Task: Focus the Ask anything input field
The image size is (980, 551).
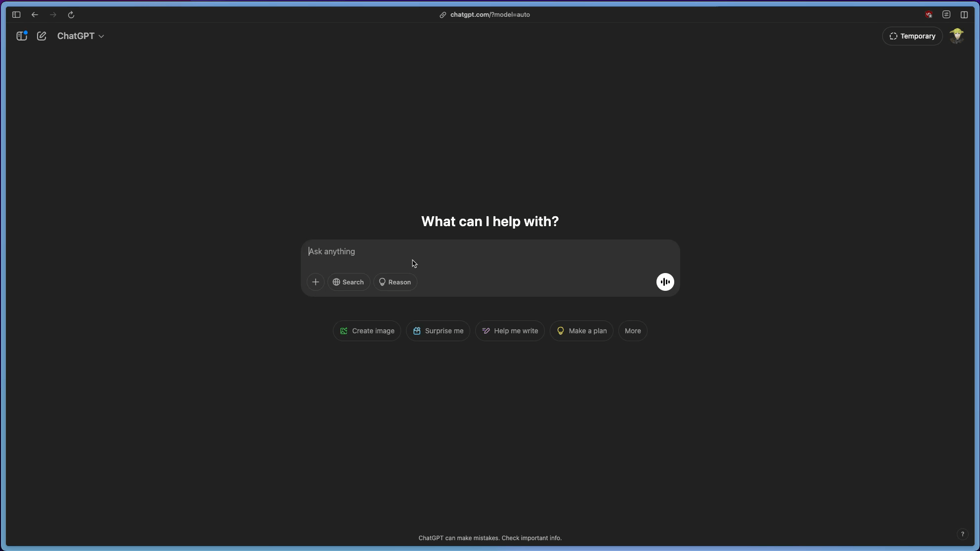Action: point(490,252)
